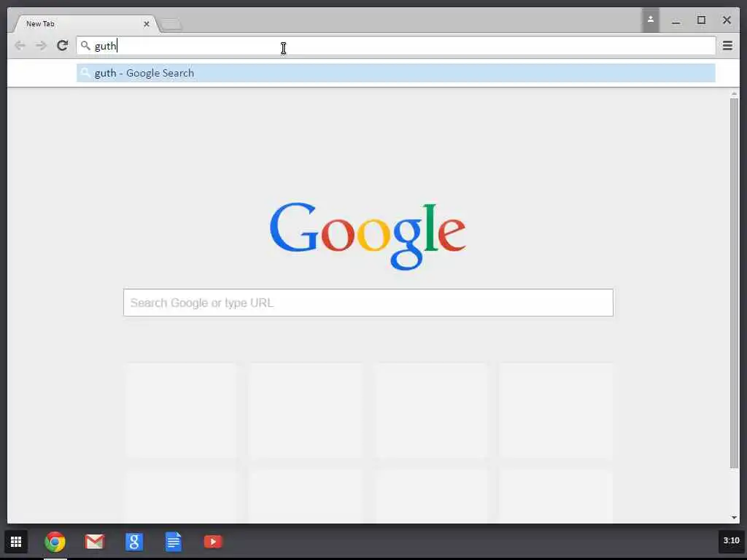Screen dimensions: 747x560
Task: Click the page's vertical scrollbar
Action: (x=734, y=284)
